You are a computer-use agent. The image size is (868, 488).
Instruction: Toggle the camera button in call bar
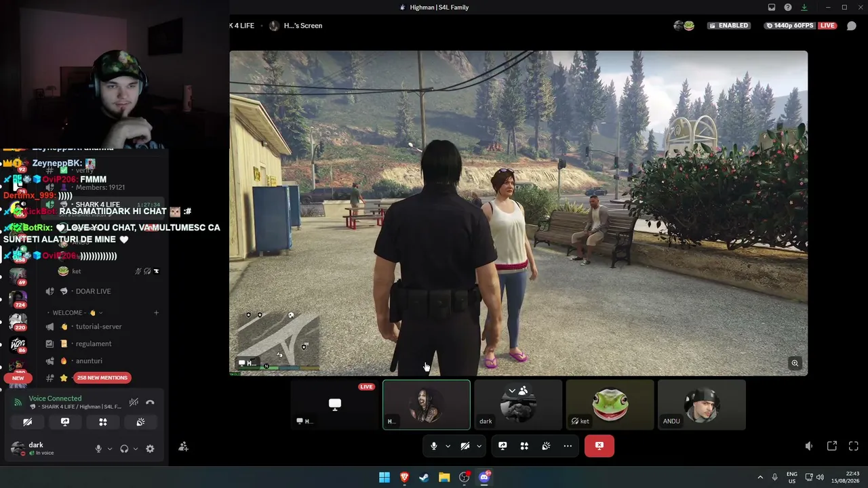tap(465, 446)
